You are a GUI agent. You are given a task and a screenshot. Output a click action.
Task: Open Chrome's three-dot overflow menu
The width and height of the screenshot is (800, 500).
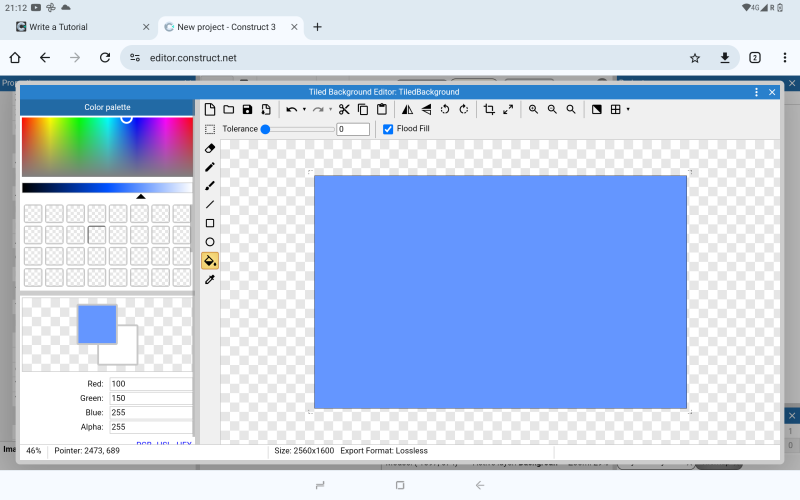[785, 58]
